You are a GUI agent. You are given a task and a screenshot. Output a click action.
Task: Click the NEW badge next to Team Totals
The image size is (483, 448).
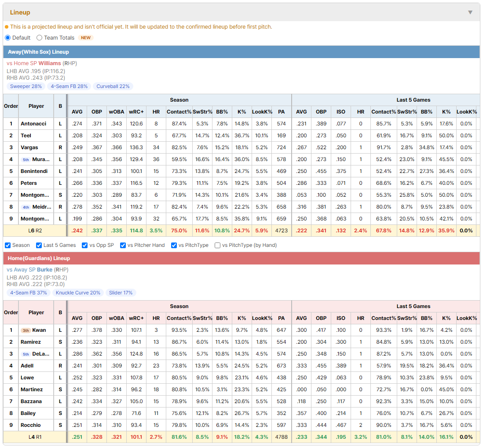coord(86,37)
